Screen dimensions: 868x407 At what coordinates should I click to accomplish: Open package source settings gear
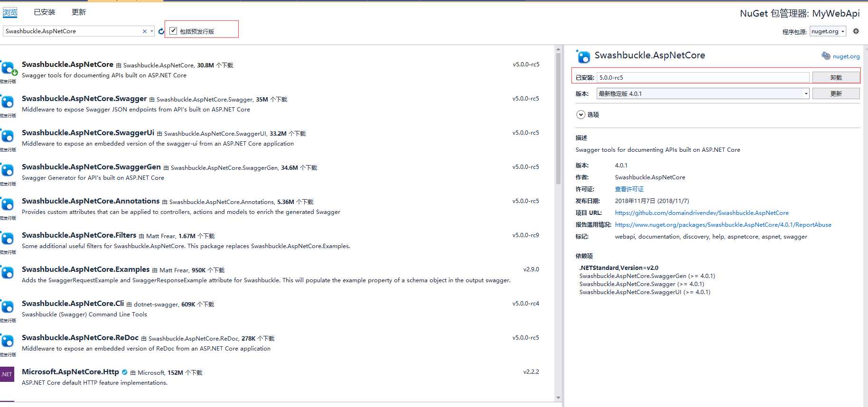click(856, 31)
